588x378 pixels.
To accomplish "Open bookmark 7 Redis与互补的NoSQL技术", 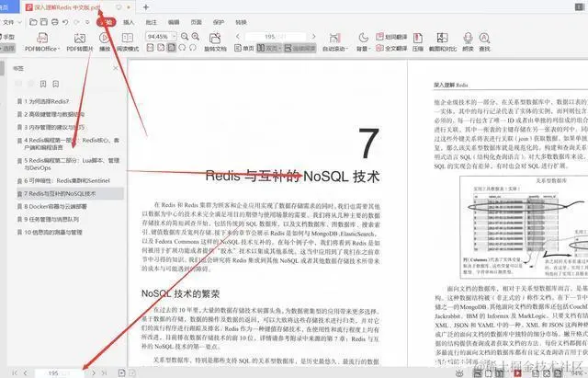I will click(70, 194).
